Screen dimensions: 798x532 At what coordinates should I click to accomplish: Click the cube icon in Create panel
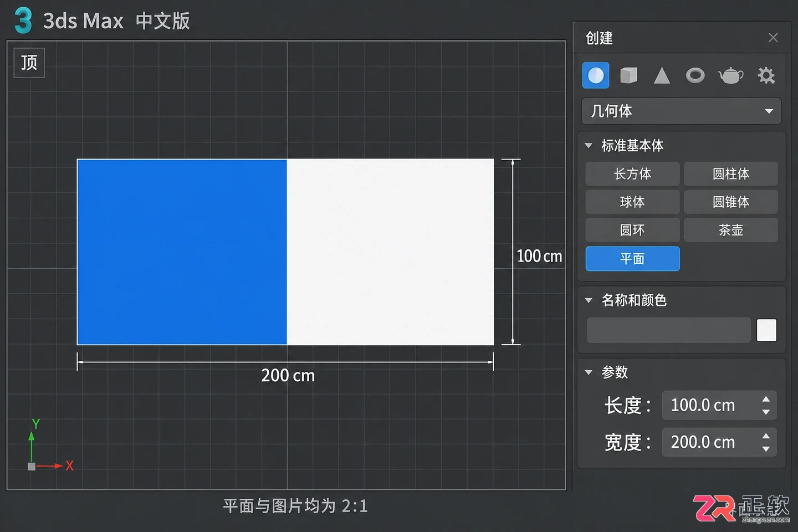point(628,75)
